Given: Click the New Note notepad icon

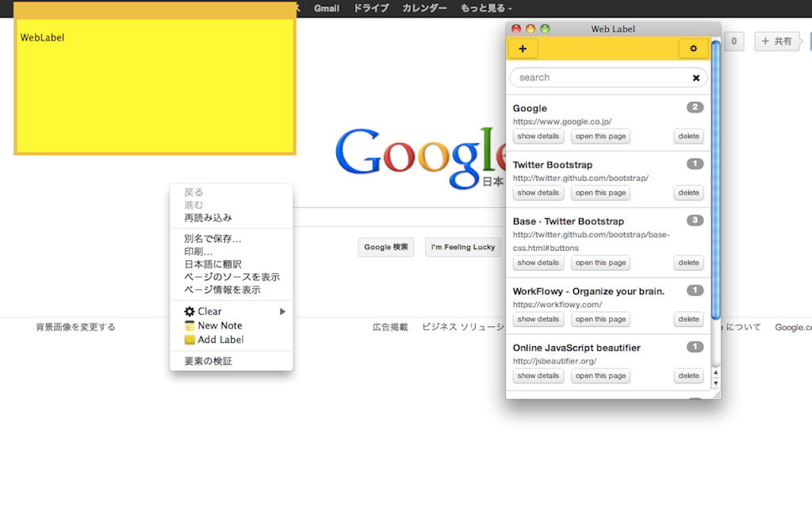Looking at the screenshot, I should (x=190, y=325).
